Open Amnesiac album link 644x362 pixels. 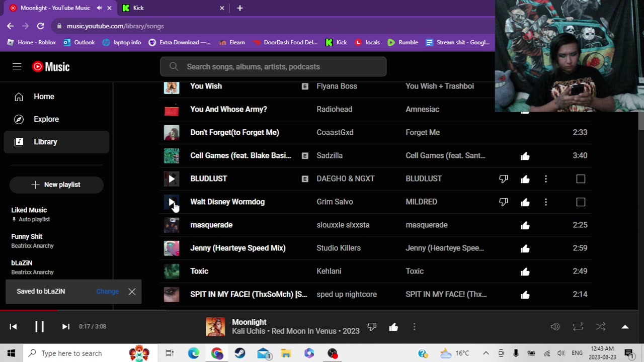[422, 109]
